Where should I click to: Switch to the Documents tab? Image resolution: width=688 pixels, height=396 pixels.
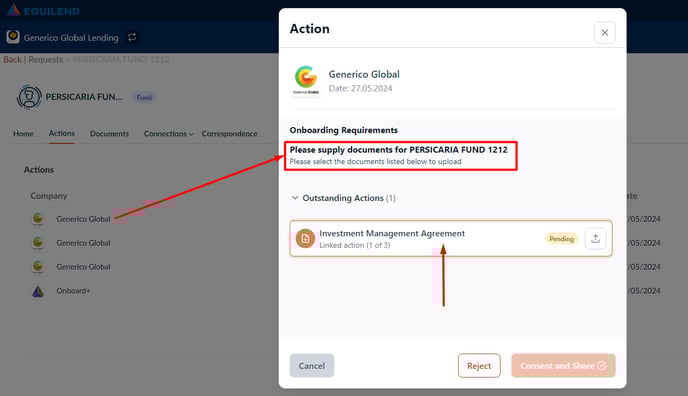tap(109, 133)
